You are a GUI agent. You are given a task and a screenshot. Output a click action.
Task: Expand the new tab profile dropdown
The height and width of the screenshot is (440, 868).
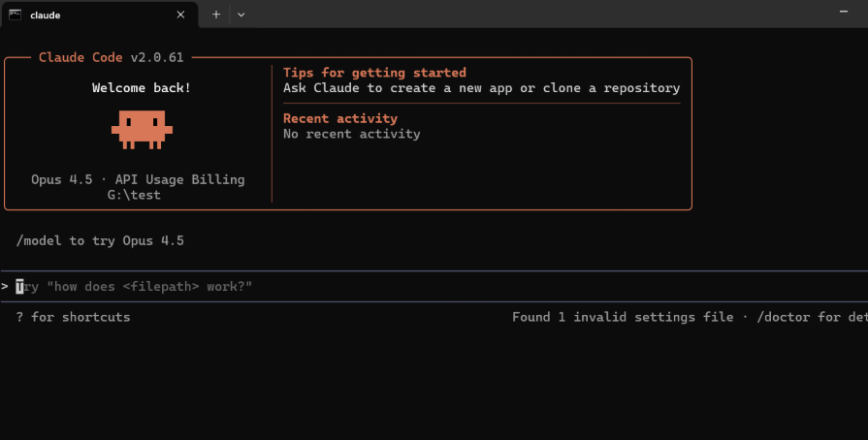click(x=241, y=15)
